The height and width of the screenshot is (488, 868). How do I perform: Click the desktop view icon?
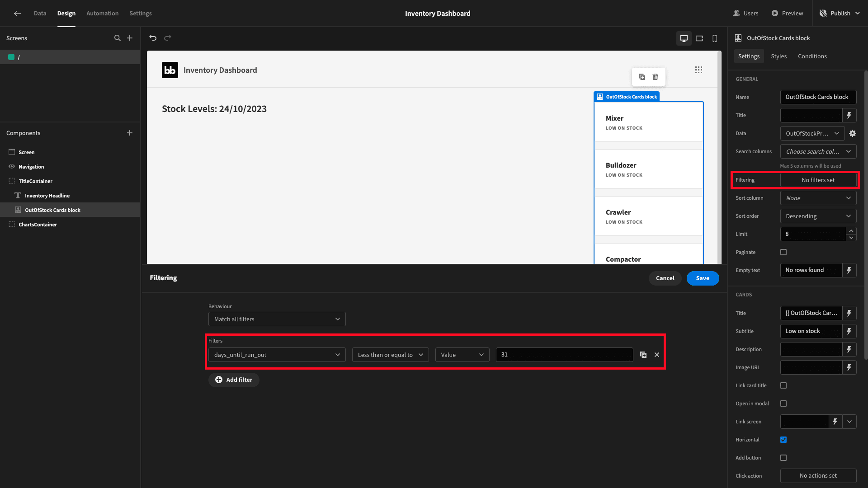click(x=684, y=38)
